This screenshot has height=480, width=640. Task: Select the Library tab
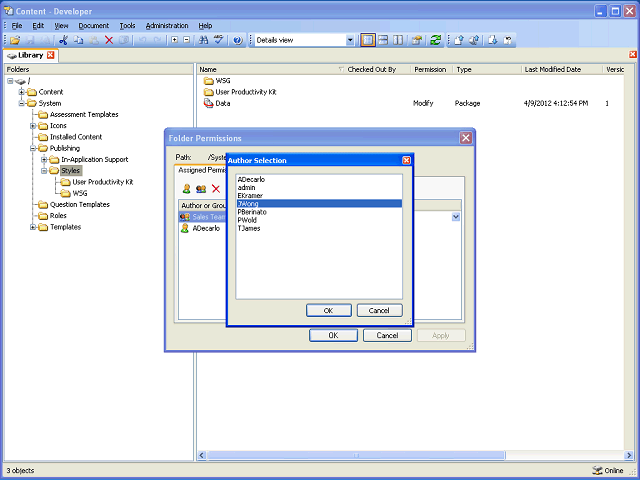pos(30,55)
